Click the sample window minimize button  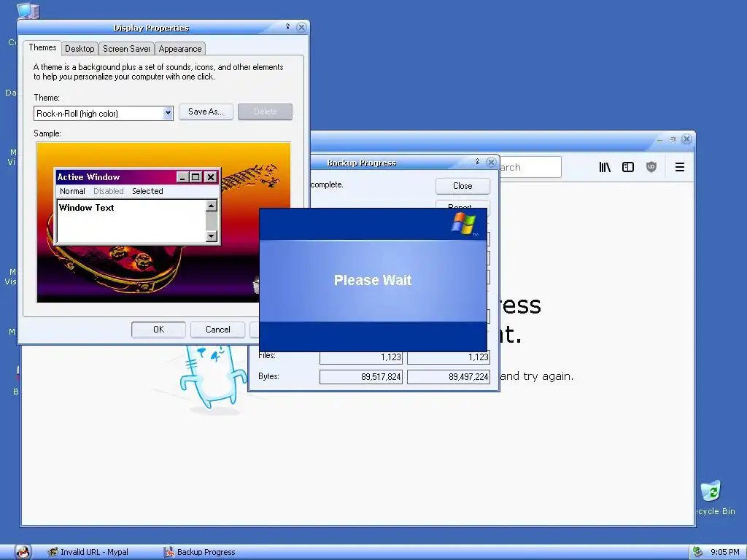click(183, 177)
